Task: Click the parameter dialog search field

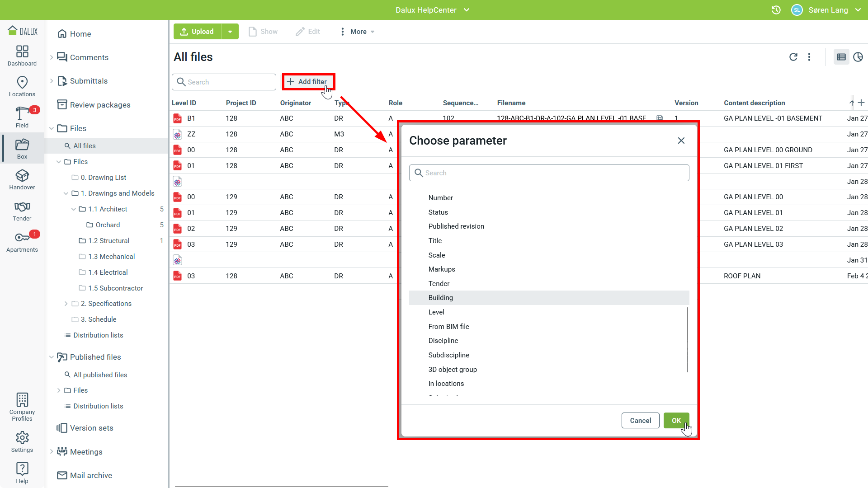Action: click(549, 173)
